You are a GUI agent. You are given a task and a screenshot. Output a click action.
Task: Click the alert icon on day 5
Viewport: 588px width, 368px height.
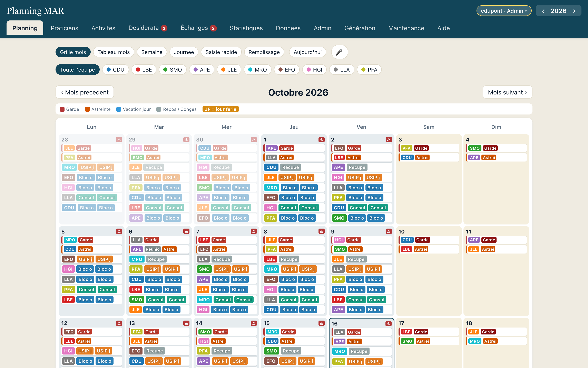pyautogui.click(x=119, y=231)
